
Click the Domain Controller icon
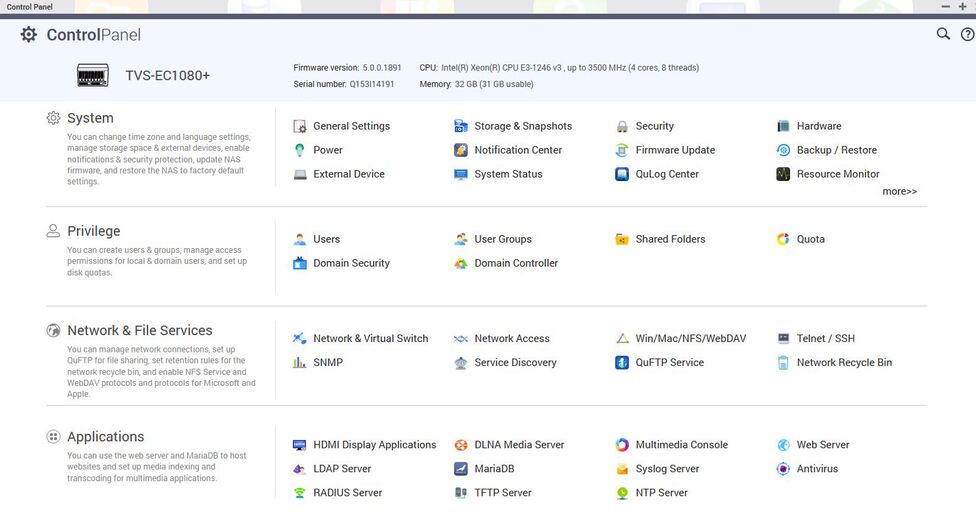tap(461, 264)
